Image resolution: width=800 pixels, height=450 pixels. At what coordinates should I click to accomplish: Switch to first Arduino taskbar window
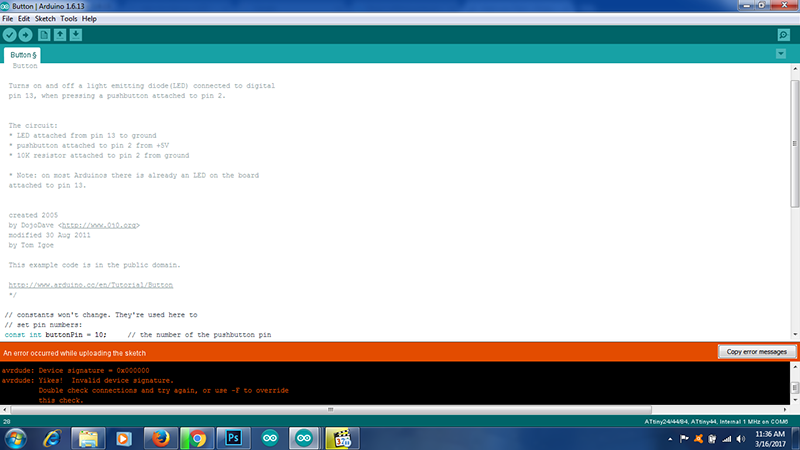(270, 439)
